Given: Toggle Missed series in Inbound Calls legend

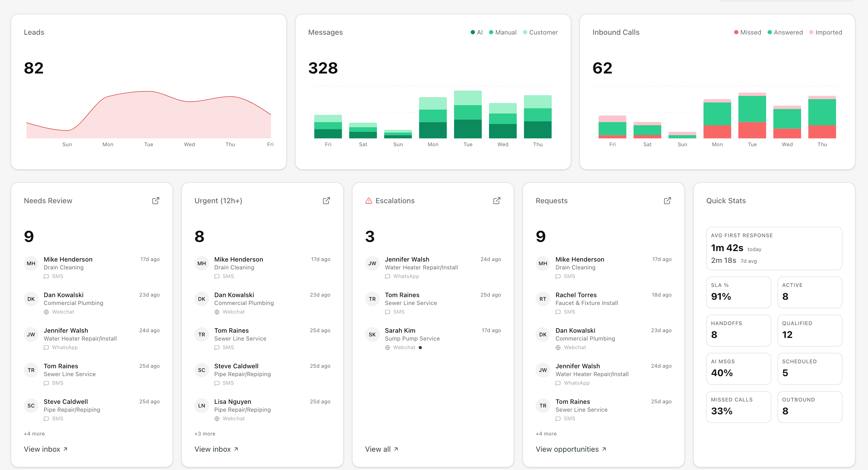Looking at the screenshot, I should tap(747, 32).
